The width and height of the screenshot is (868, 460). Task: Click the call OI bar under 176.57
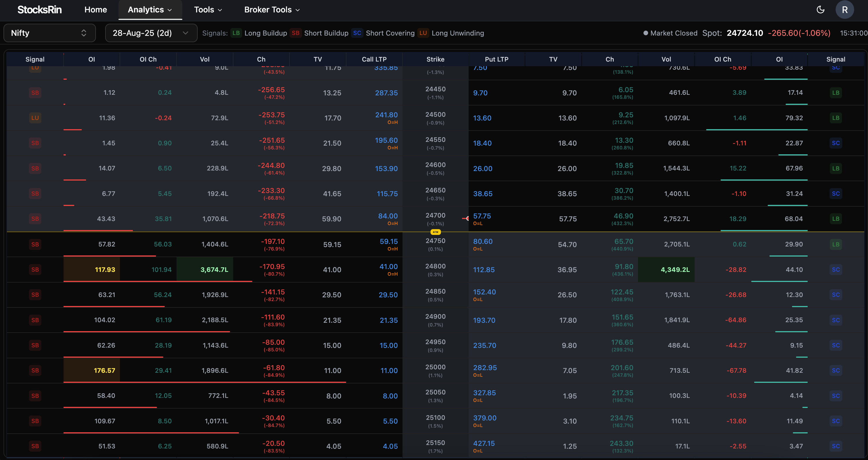[205, 382]
